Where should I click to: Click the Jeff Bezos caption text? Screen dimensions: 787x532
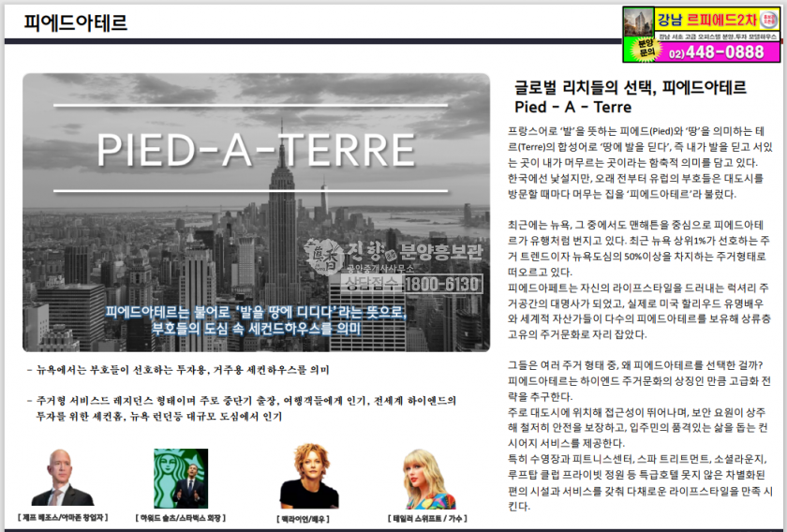[x=63, y=517]
